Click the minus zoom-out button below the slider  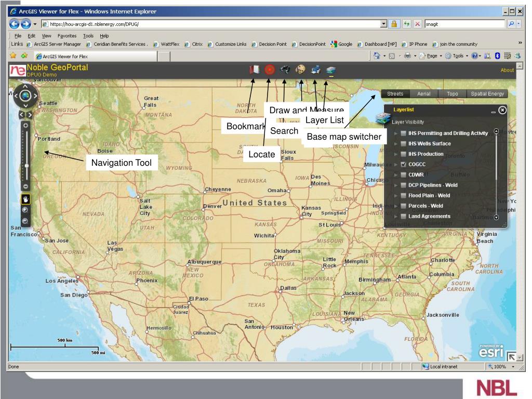click(25, 187)
